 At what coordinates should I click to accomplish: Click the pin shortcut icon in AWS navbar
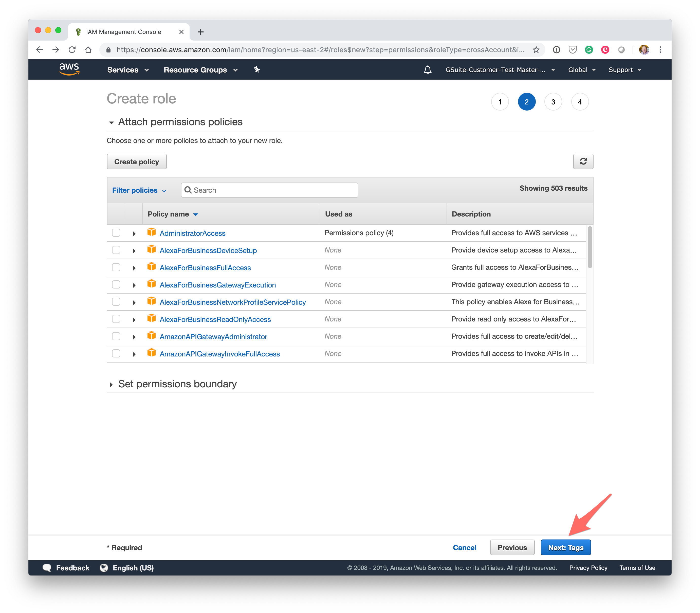pyautogui.click(x=257, y=69)
